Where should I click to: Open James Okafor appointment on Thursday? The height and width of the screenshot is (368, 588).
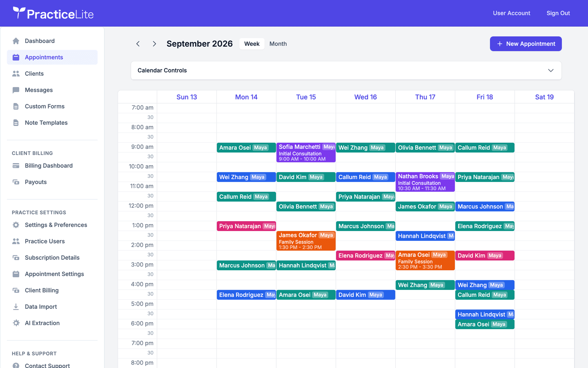pyautogui.click(x=425, y=206)
